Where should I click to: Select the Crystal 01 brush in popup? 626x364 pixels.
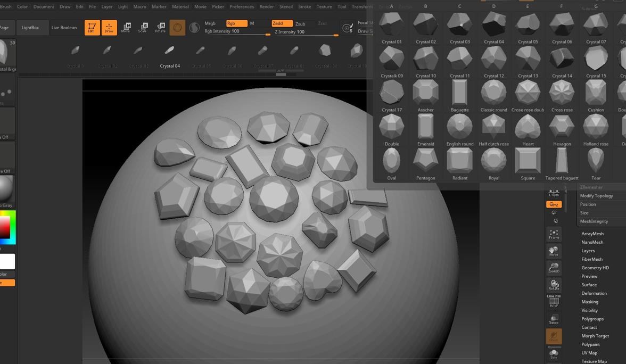coord(391,28)
